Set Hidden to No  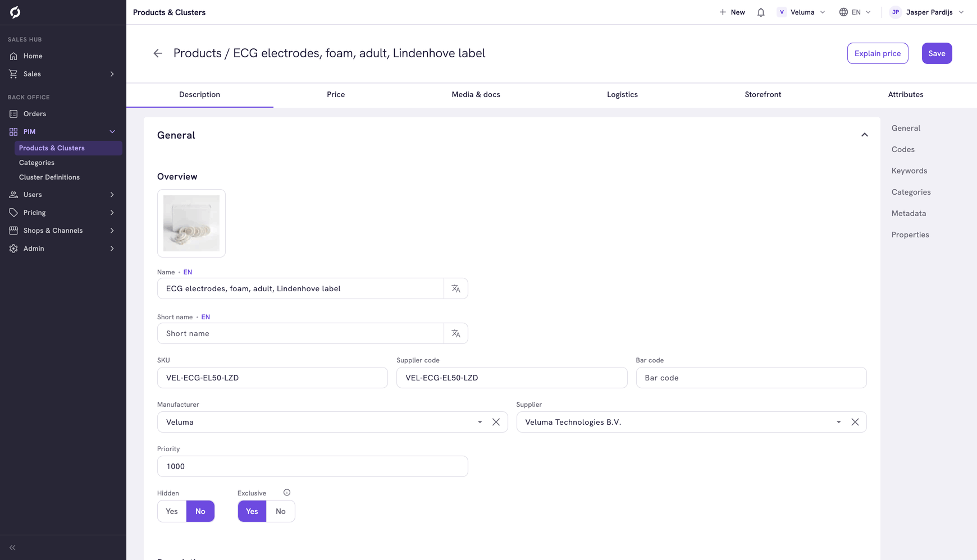200,511
